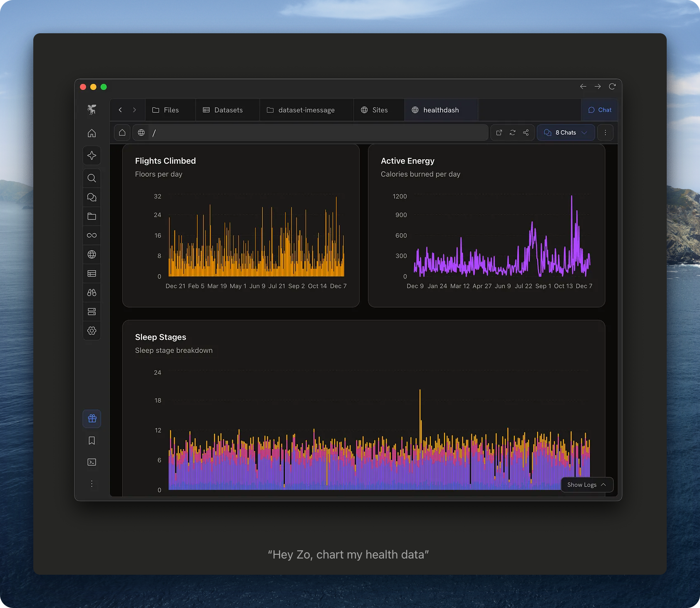Open page in new window icon
Screen dimensions: 700x608
499,133
